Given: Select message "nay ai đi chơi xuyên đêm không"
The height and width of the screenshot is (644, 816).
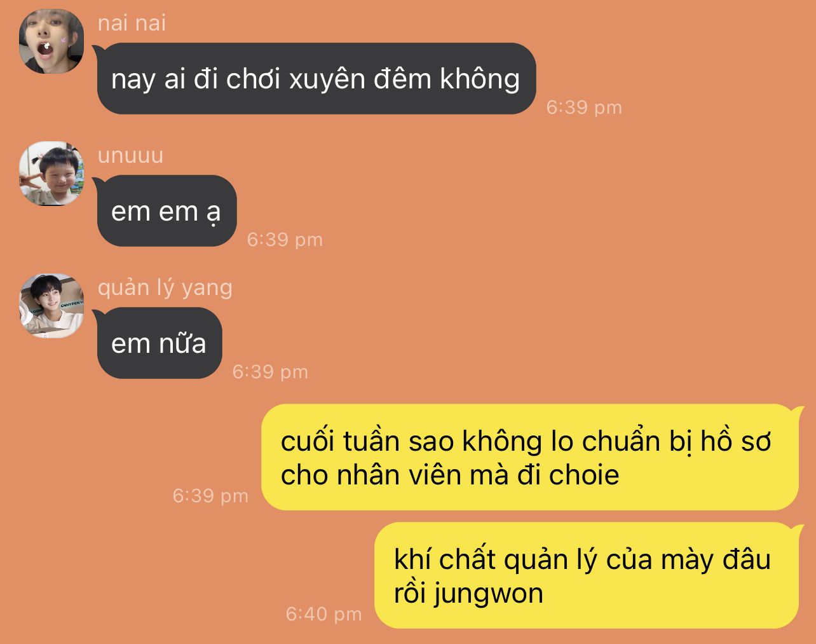Looking at the screenshot, I should pyautogui.click(x=316, y=79).
